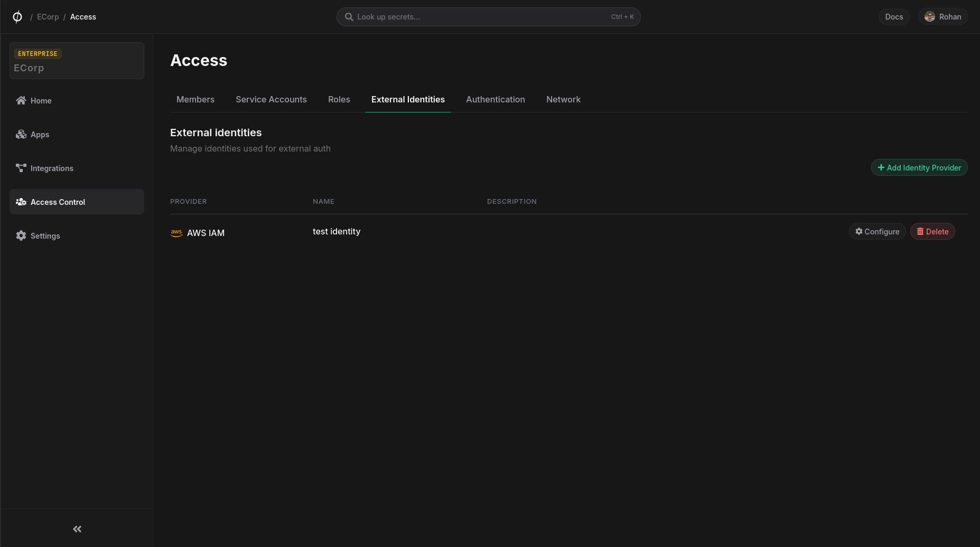This screenshot has height=547, width=980.
Task: Click Add Identity Provider button
Action: pyautogui.click(x=919, y=168)
